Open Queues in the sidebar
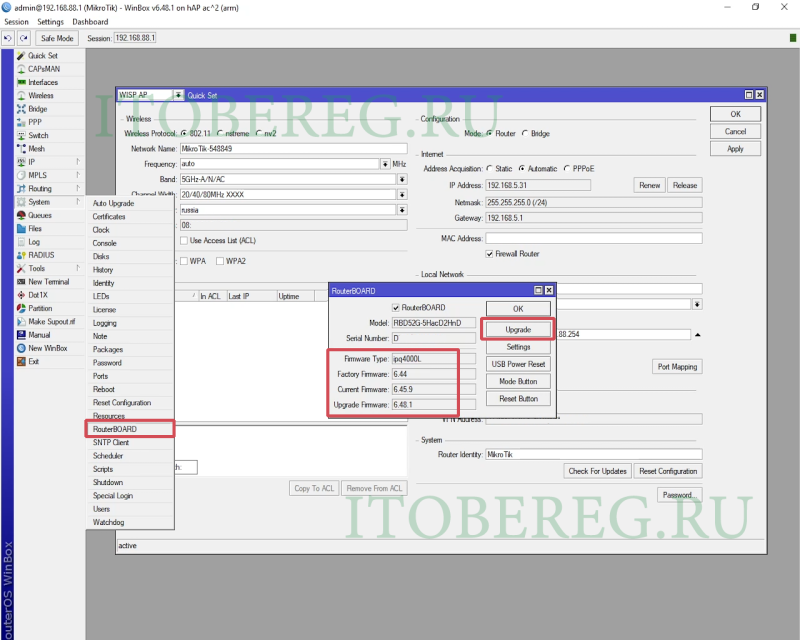Image resolution: width=800 pixels, height=640 pixels. point(40,215)
